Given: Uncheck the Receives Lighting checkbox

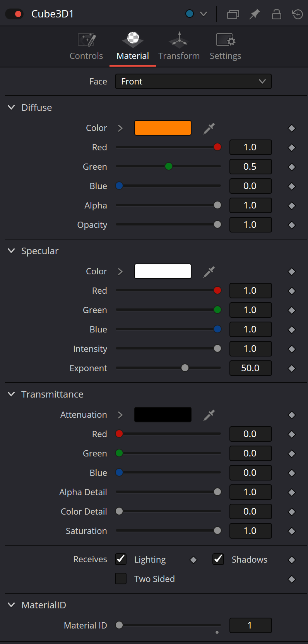Looking at the screenshot, I should click(121, 559).
